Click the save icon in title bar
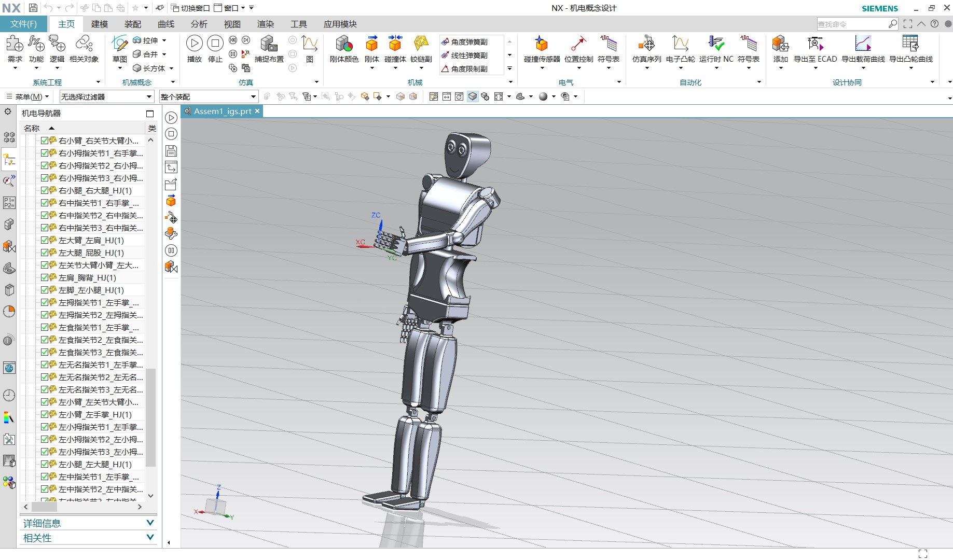This screenshot has height=560, width=953. [33, 8]
